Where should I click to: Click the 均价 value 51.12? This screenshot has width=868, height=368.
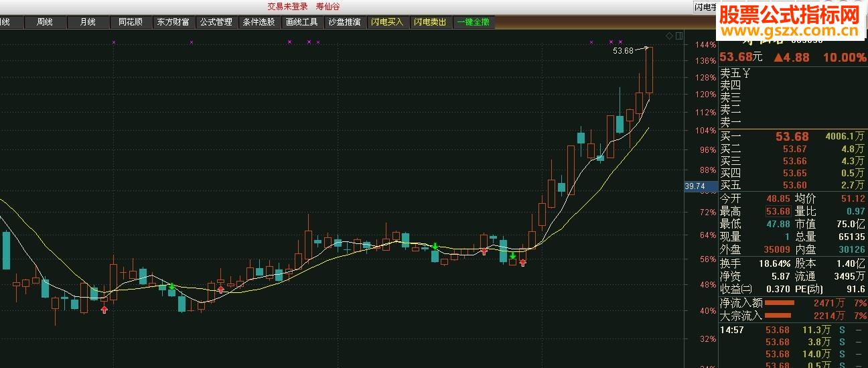point(853,198)
